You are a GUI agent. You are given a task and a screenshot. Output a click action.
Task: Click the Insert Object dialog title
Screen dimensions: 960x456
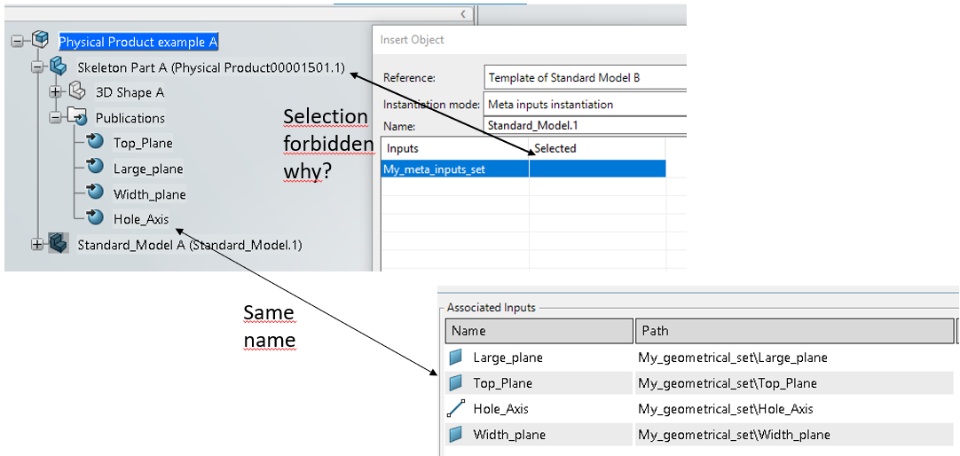click(x=412, y=40)
